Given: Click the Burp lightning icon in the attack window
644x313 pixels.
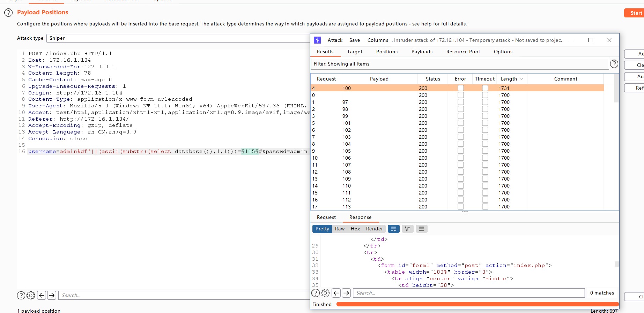Looking at the screenshot, I should 317,40.
